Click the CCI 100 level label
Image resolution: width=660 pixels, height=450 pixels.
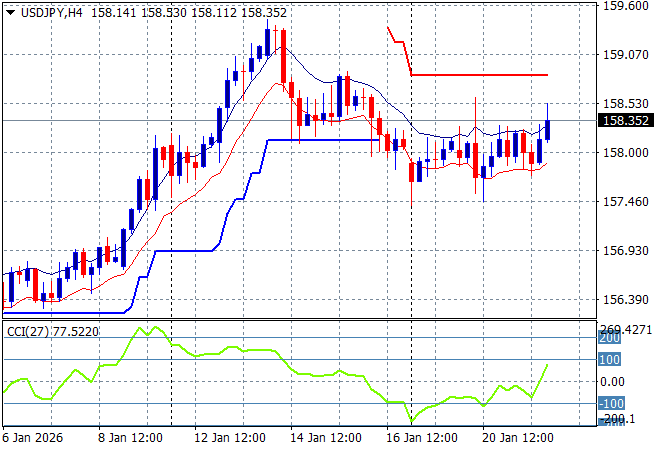click(x=609, y=360)
